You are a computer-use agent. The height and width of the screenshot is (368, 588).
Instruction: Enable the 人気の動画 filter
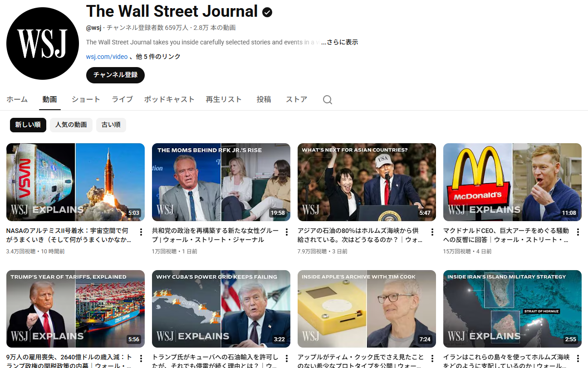tap(71, 125)
